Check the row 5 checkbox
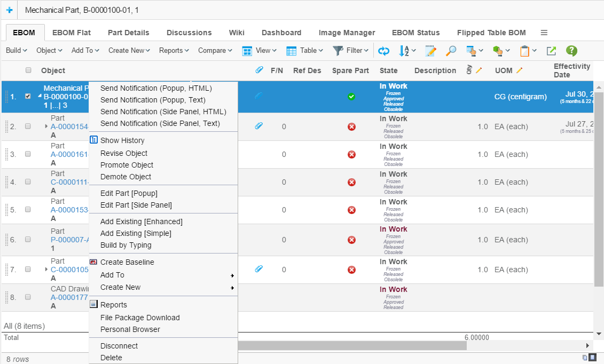604x364 pixels. pyautogui.click(x=28, y=210)
